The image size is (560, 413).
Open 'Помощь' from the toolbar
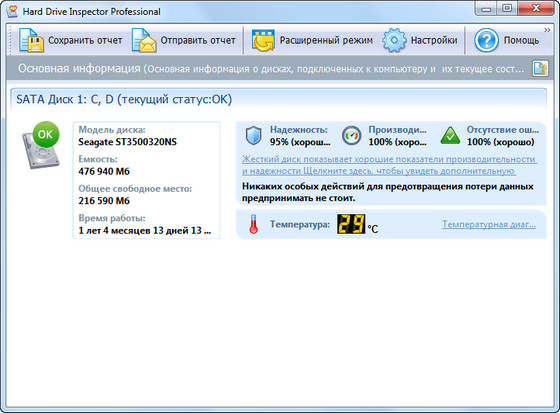(521, 40)
